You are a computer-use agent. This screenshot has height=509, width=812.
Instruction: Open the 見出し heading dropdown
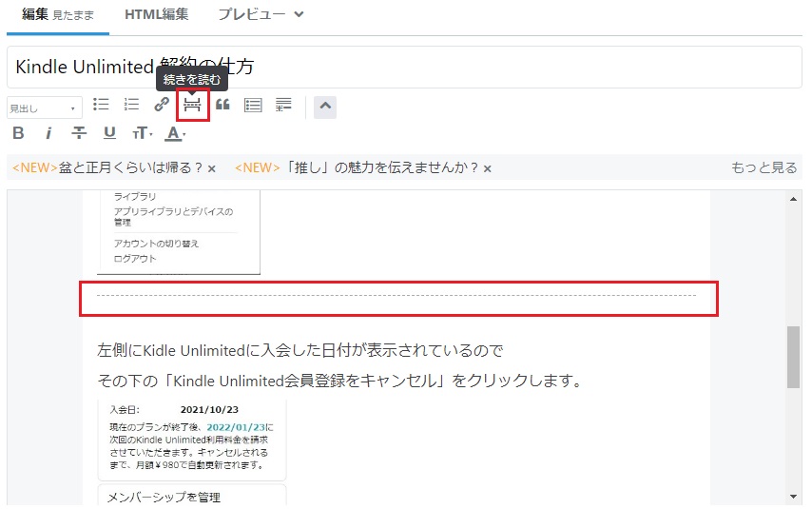point(45,108)
